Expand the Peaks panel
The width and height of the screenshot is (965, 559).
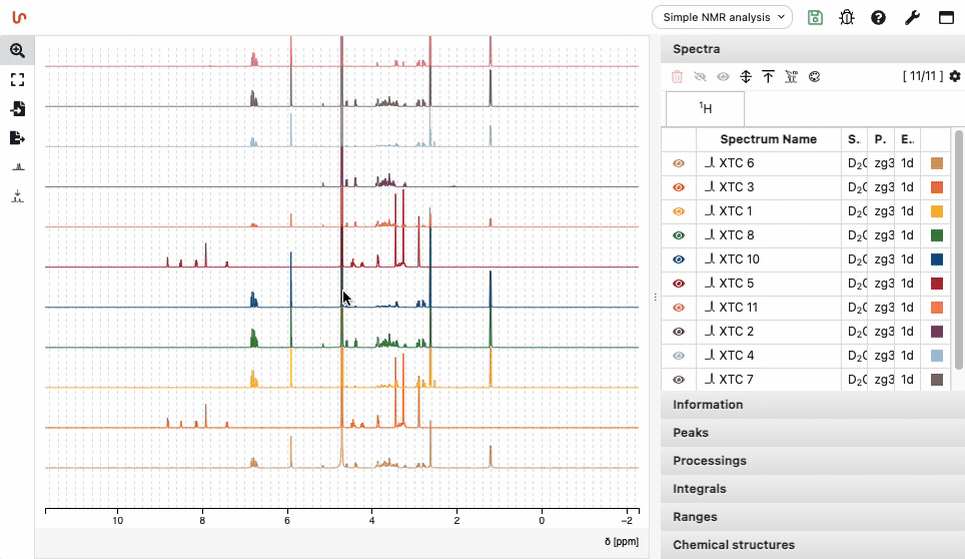[x=691, y=433]
